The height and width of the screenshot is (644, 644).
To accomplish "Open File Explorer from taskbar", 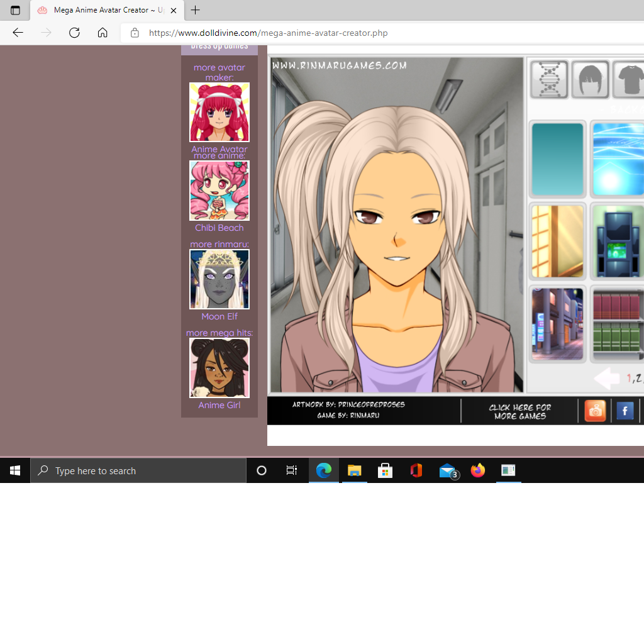I will point(355,470).
